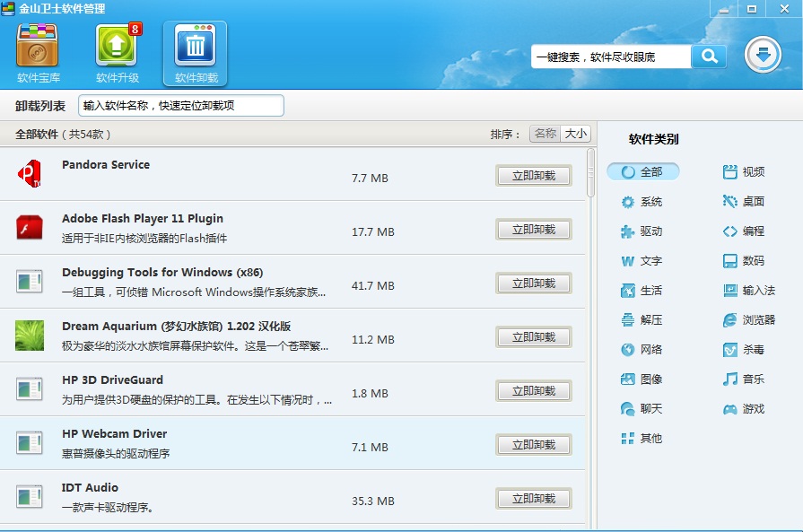
Task: Filter by 浏览器 category
Action: pos(748,320)
